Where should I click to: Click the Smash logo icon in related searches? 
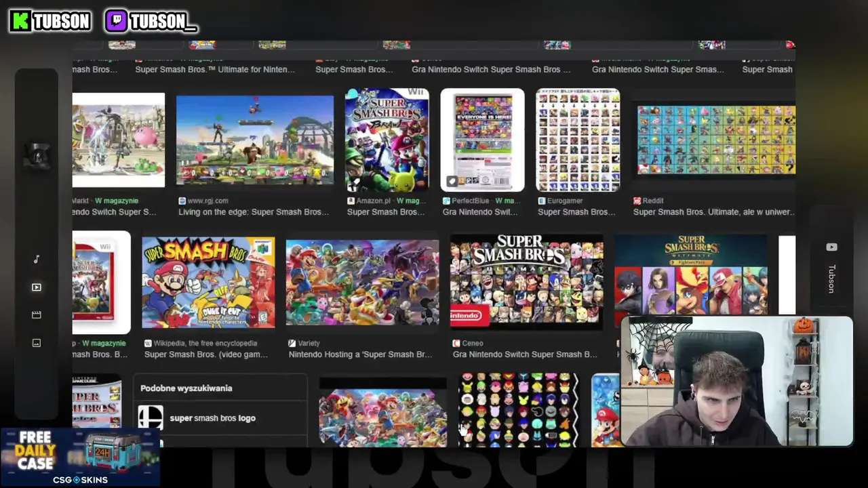(151, 418)
